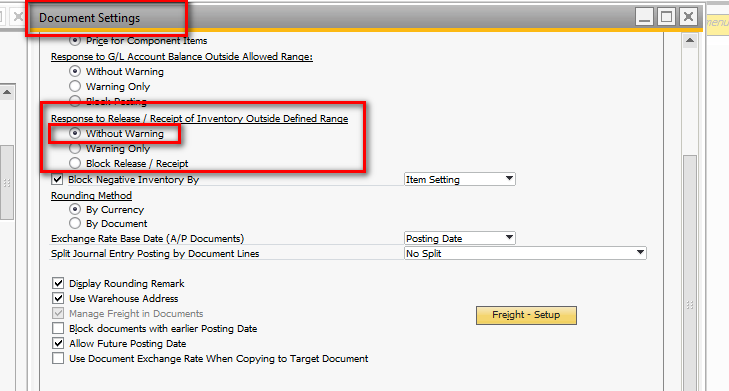Click Response to G/L Account Balance heading

(x=182, y=57)
